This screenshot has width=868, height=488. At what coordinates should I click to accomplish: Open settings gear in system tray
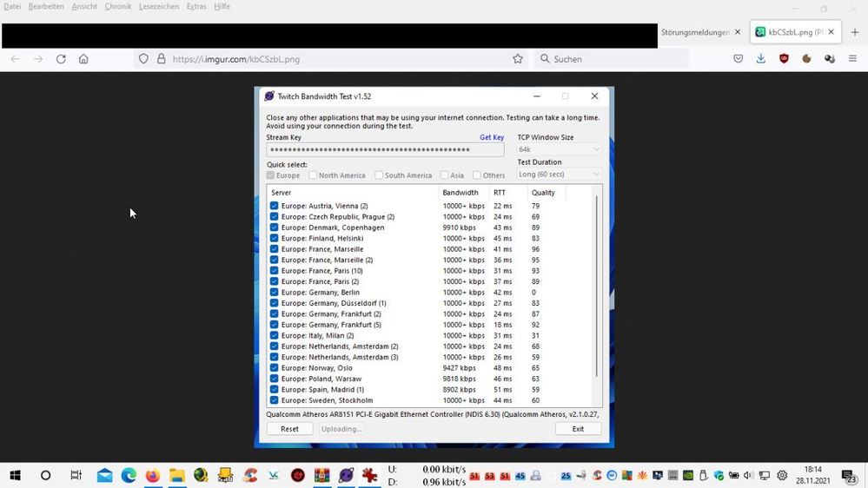coord(782,475)
